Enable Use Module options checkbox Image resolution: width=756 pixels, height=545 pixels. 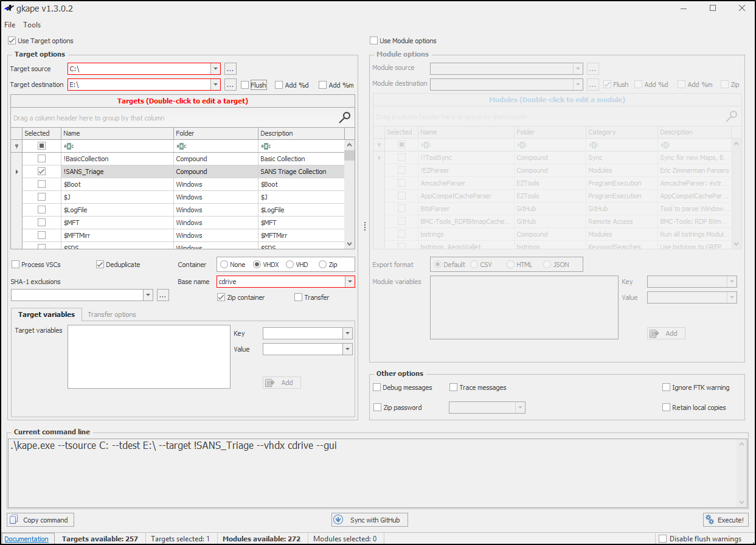tap(373, 41)
